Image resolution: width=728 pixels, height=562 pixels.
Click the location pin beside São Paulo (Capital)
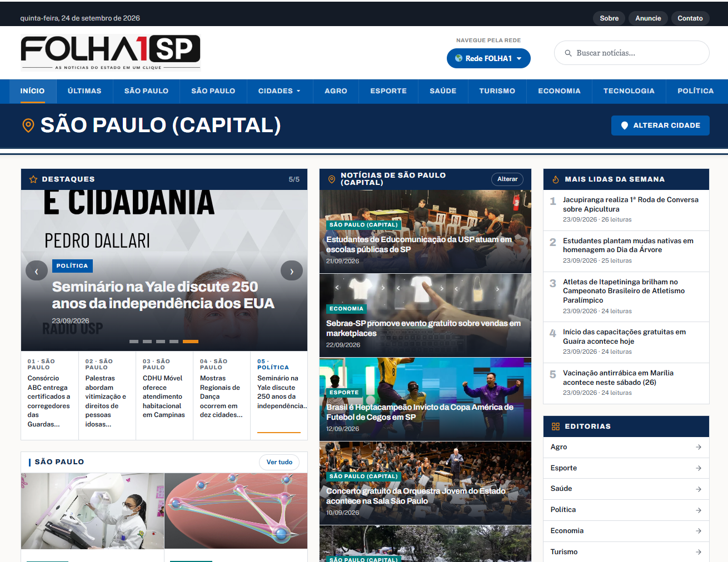[28, 125]
